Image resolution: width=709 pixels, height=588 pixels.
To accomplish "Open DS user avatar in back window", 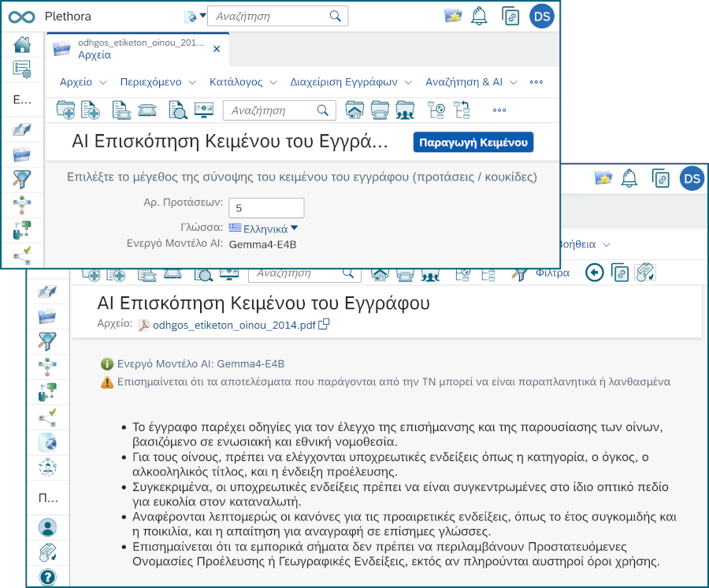I will (x=692, y=179).
